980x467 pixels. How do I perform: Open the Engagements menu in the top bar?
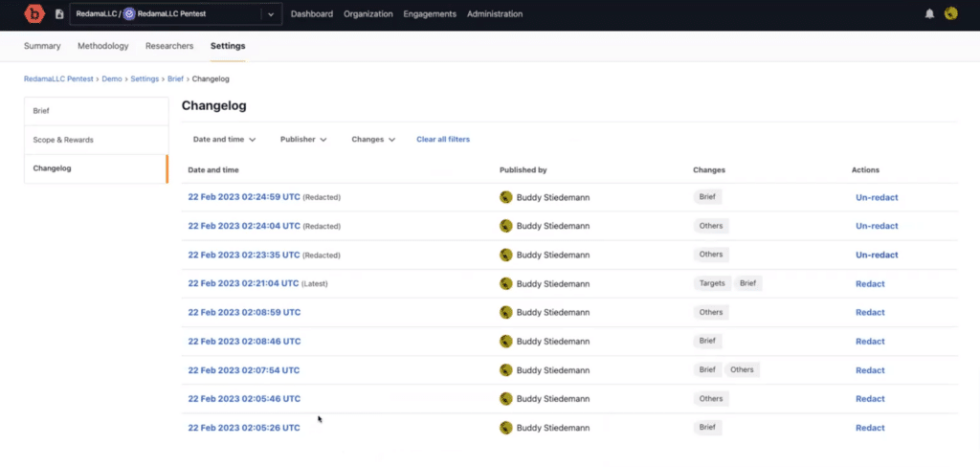(430, 14)
